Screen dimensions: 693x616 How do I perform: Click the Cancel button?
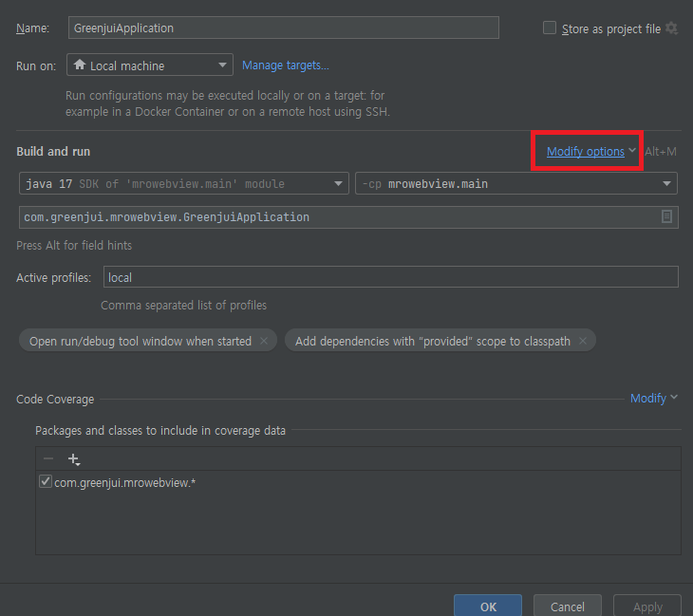tap(567, 606)
